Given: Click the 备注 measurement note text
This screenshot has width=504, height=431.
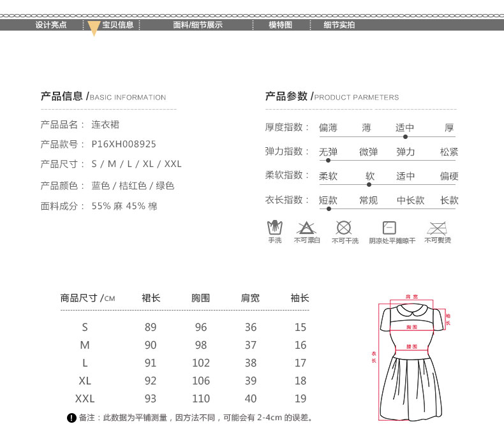Looking at the screenshot, I should coord(196,418).
